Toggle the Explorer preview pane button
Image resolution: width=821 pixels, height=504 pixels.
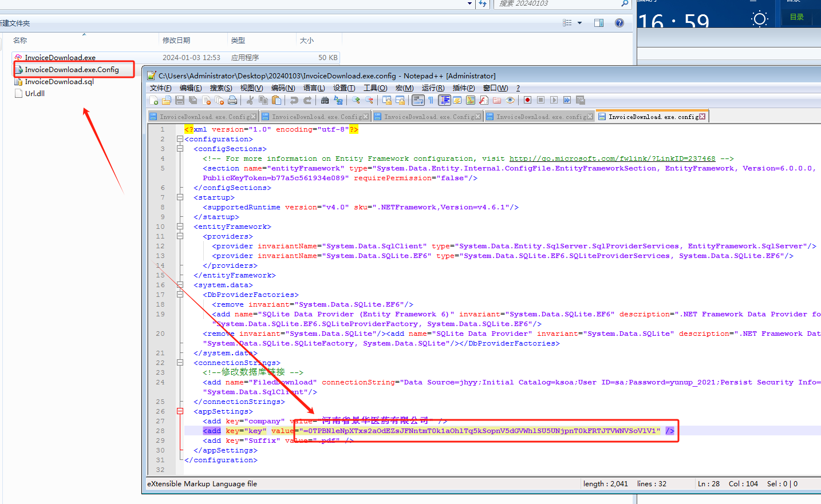599,23
